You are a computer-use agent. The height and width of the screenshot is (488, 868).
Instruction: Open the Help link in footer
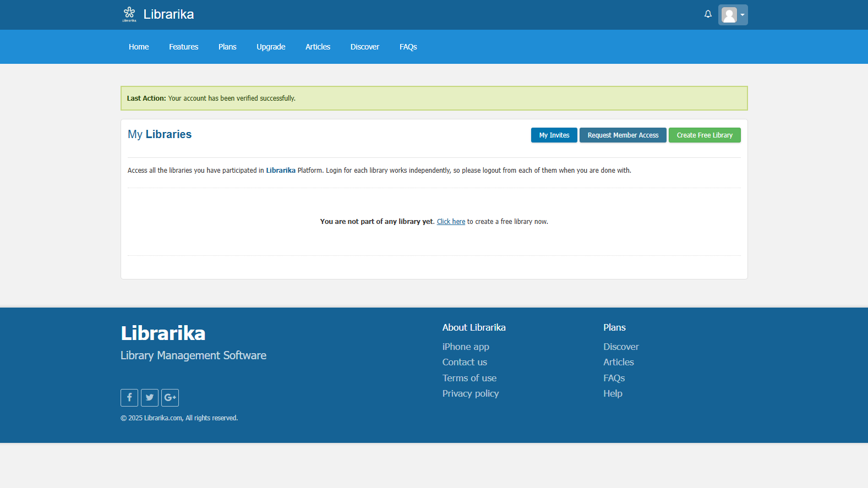tap(613, 393)
